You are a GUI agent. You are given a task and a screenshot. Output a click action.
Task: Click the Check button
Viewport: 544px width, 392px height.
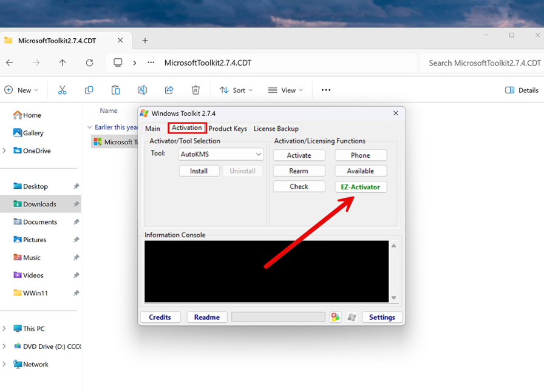[299, 187]
